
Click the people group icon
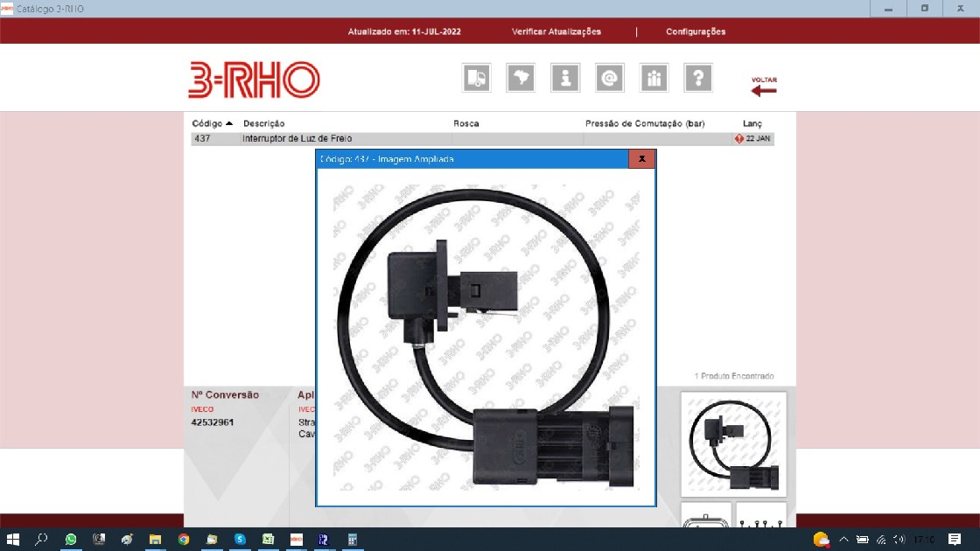click(x=654, y=78)
